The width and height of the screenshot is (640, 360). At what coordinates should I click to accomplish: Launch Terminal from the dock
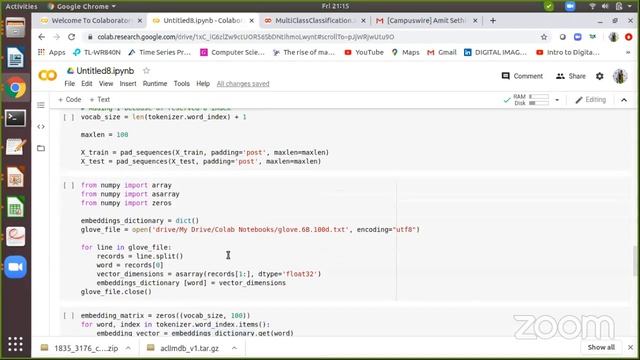pyautogui.click(x=16, y=118)
